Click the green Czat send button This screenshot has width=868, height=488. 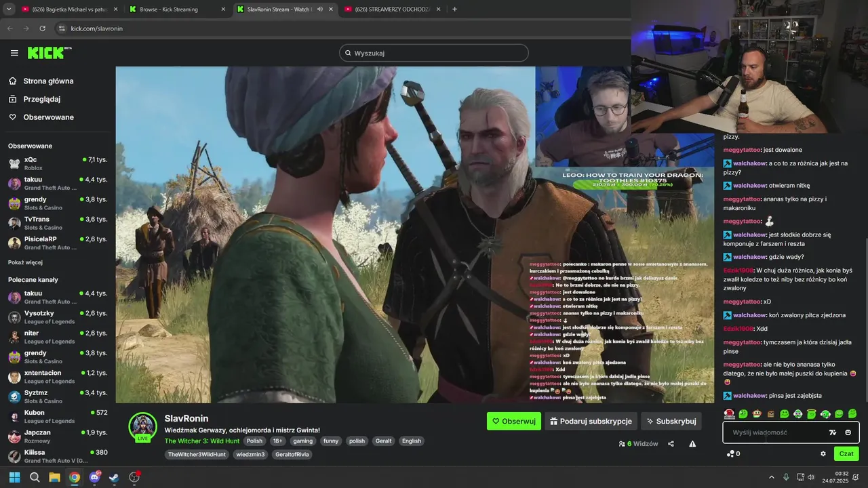pyautogui.click(x=846, y=453)
